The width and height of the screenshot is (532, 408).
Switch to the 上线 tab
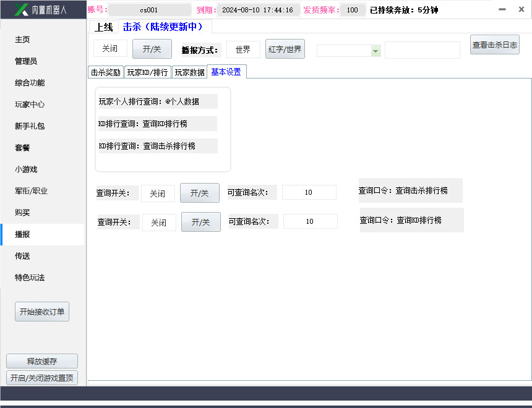tap(103, 27)
